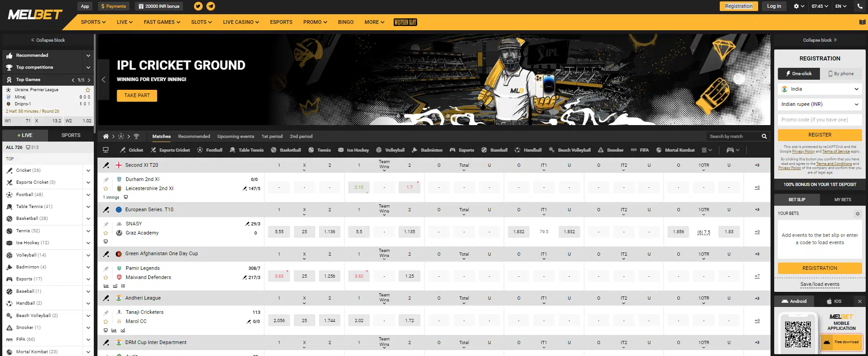
Task: Select By phone registration tab
Action: pyautogui.click(x=841, y=73)
